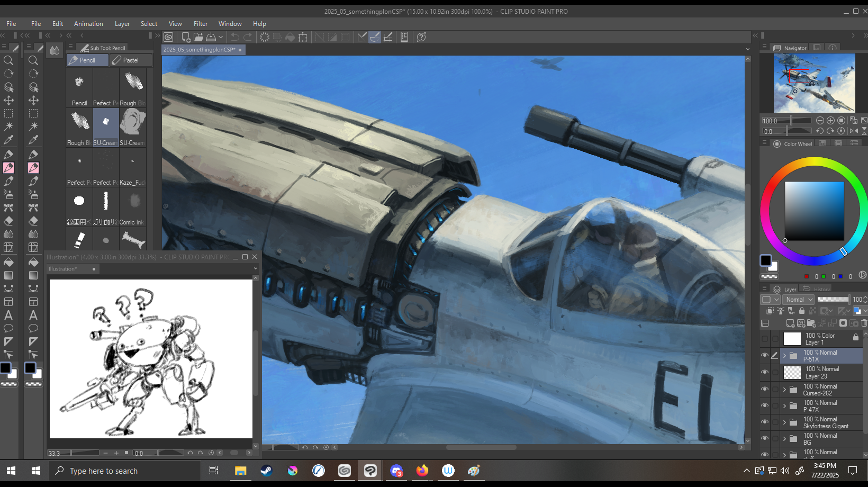The width and height of the screenshot is (868, 487).
Task: Select the Pencil sub tool group button
Action: pyautogui.click(x=87, y=60)
